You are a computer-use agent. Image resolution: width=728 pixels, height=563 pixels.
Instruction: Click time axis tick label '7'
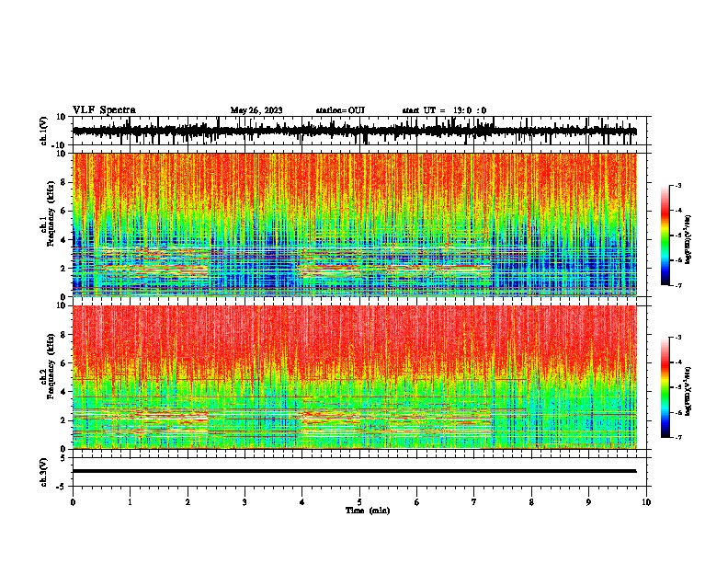tap(474, 502)
